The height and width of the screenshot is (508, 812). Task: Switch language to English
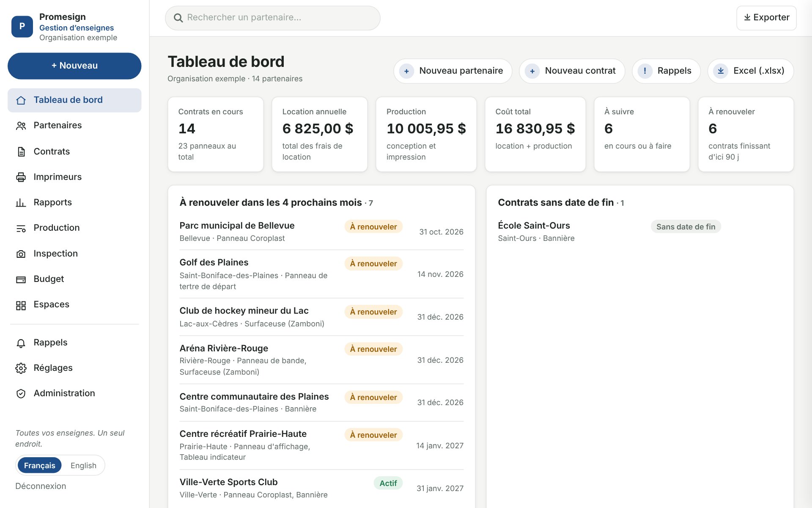click(83, 465)
